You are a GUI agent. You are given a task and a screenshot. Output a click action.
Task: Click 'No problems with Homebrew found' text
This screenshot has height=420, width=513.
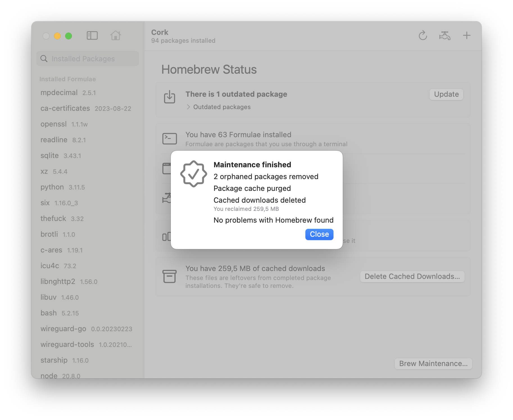tap(273, 220)
